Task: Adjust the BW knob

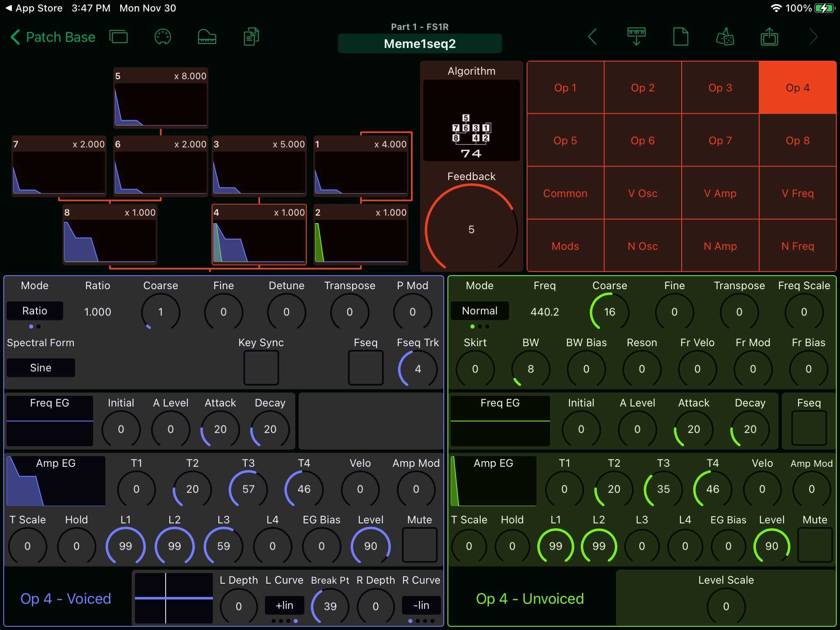Action: point(531,369)
